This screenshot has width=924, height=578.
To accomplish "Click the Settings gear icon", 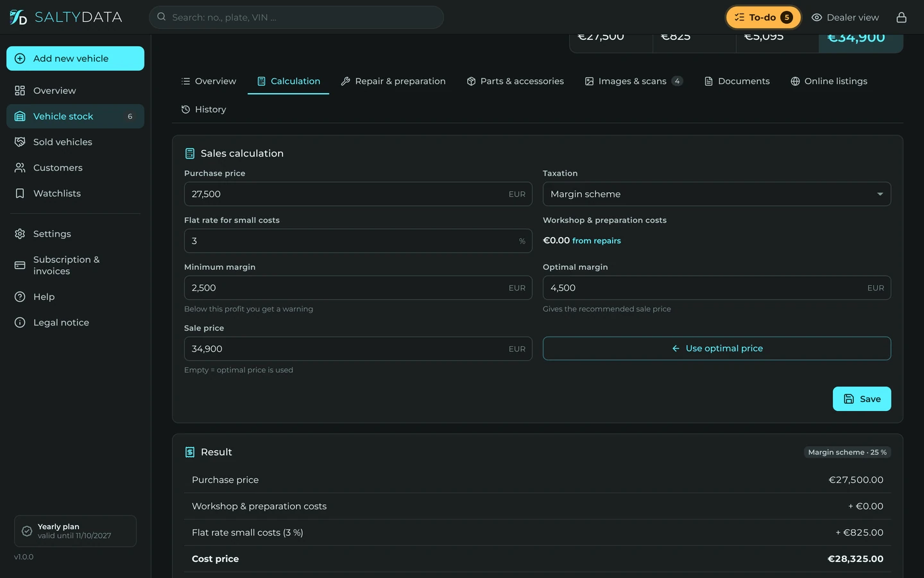I will (20, 234).
